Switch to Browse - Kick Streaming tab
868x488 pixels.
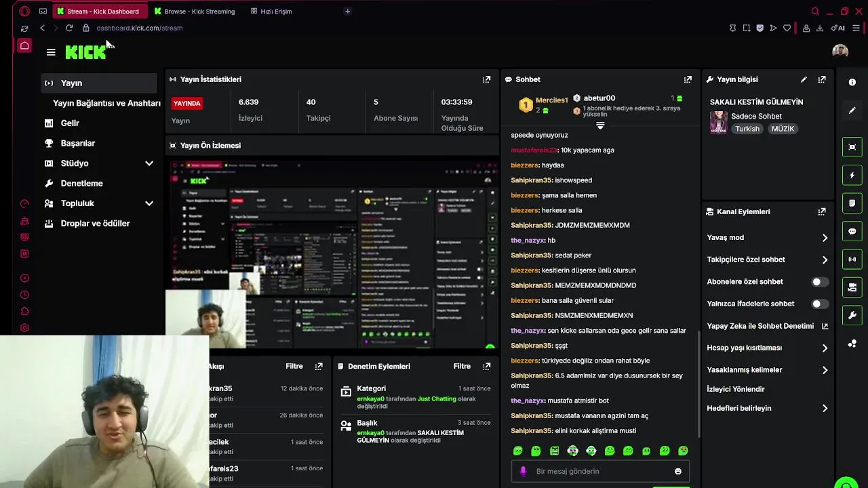(194, 12)
